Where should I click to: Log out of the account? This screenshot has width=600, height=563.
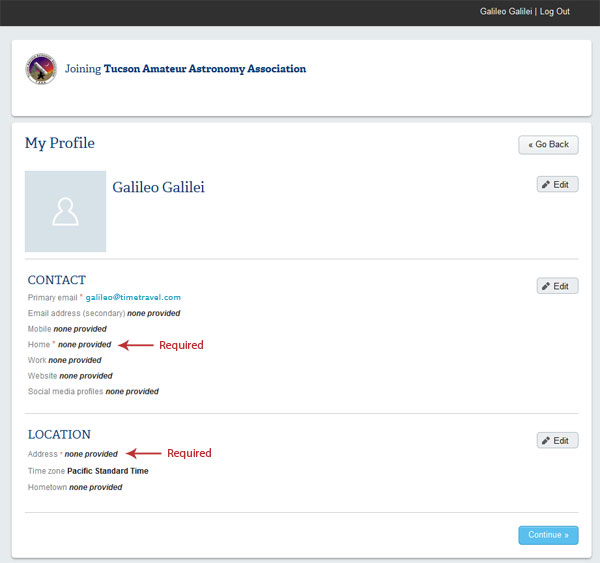tap(555, 11)
